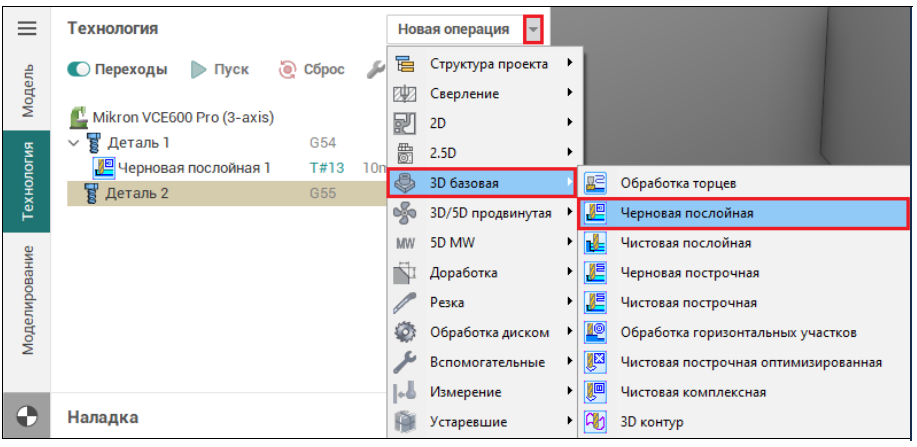
Task: Click the Обработка диском gear icon
Action: (x=405, y=332)
